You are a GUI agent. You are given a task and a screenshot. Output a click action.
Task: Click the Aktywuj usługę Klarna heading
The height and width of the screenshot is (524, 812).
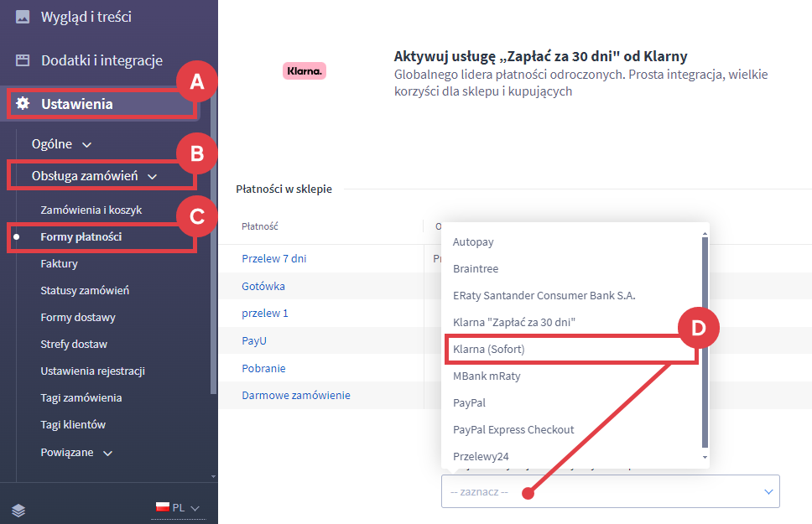(x=541, y=56)
